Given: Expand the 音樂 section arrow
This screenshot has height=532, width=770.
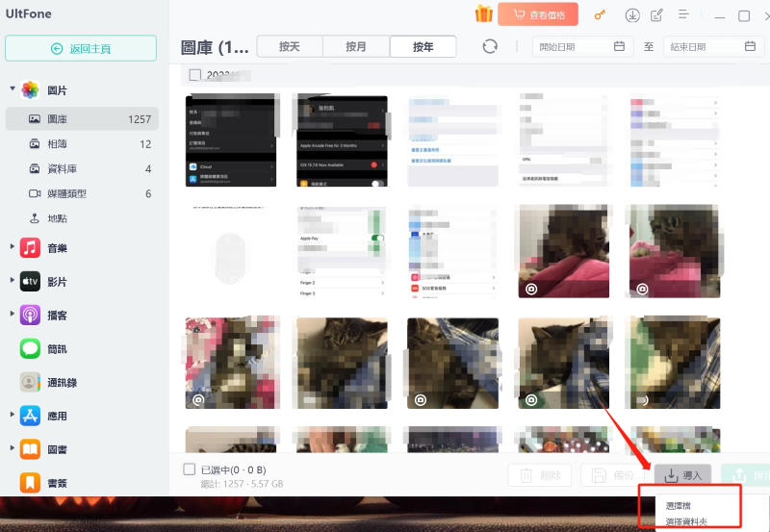Looking at the screenshot, I should (13, 246).
